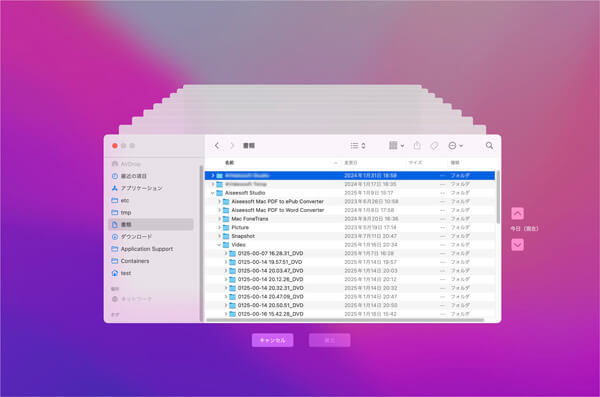The width and height of the screenshot is (600, 397).
Task: Collapse the Video folder
Action: pos(219,245)
